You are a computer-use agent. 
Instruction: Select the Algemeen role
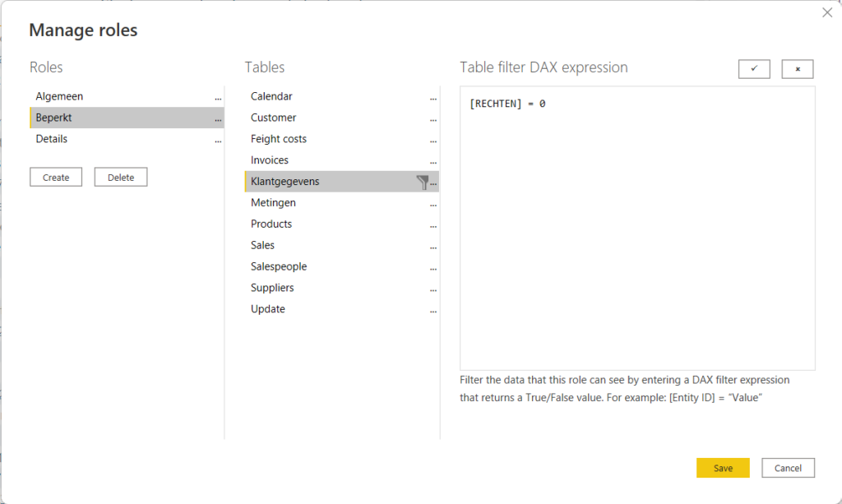(x=59, y=96)
